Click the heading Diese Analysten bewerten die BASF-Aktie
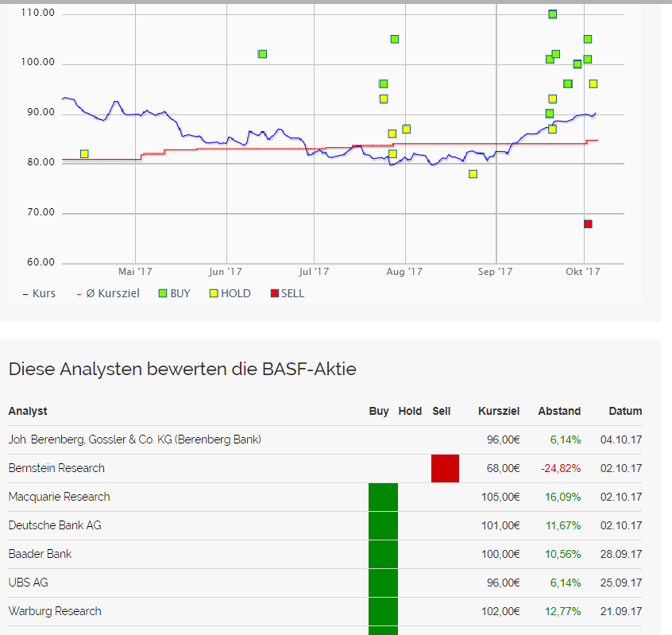The height and width of the screenshot is (635, 672). pos(182,370)
